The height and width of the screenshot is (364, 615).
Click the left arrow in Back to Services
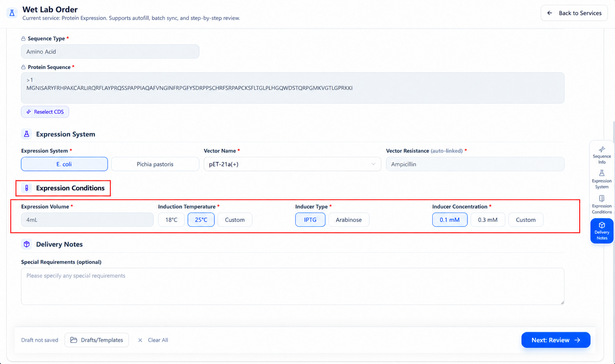(x=550, y=13)
